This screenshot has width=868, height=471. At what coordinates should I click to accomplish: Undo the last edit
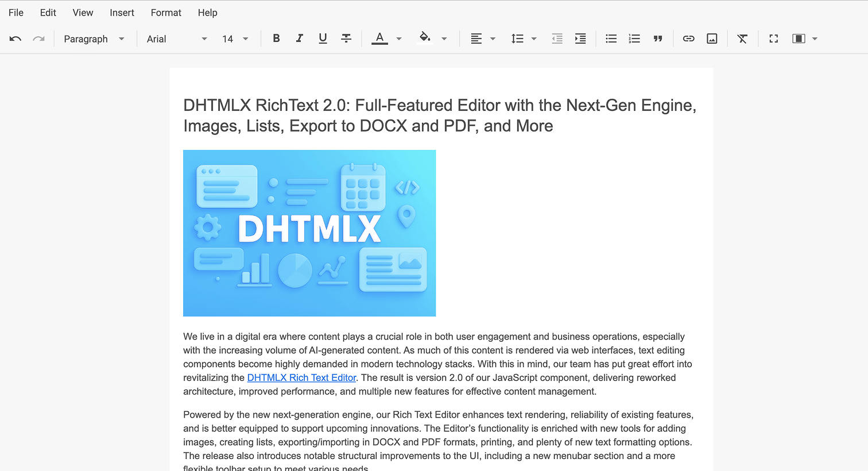[15, 38]
